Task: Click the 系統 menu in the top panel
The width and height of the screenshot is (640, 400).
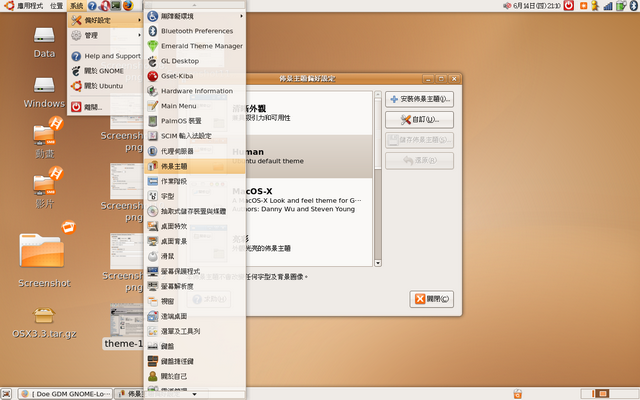Action: pos(76,6)
